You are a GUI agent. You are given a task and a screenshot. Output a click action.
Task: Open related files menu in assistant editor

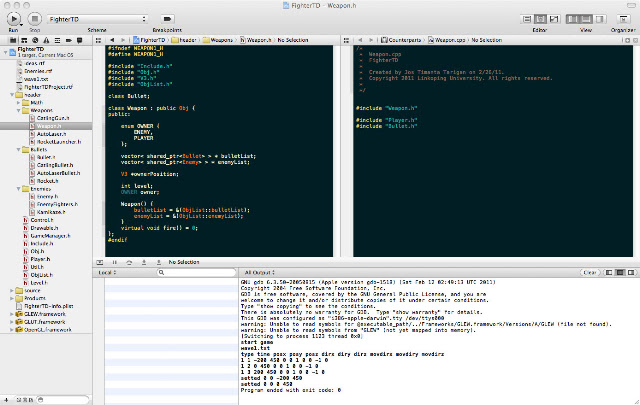coord(346,40)
